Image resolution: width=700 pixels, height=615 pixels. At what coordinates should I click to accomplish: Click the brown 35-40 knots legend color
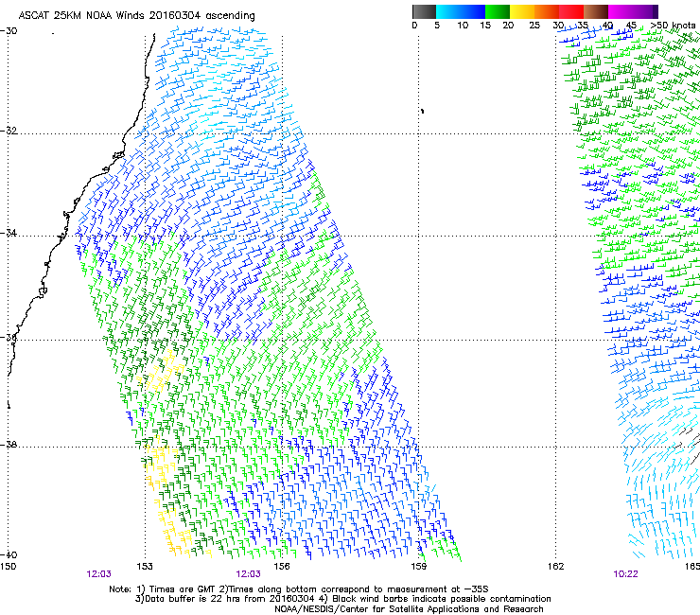click(596, 11)
